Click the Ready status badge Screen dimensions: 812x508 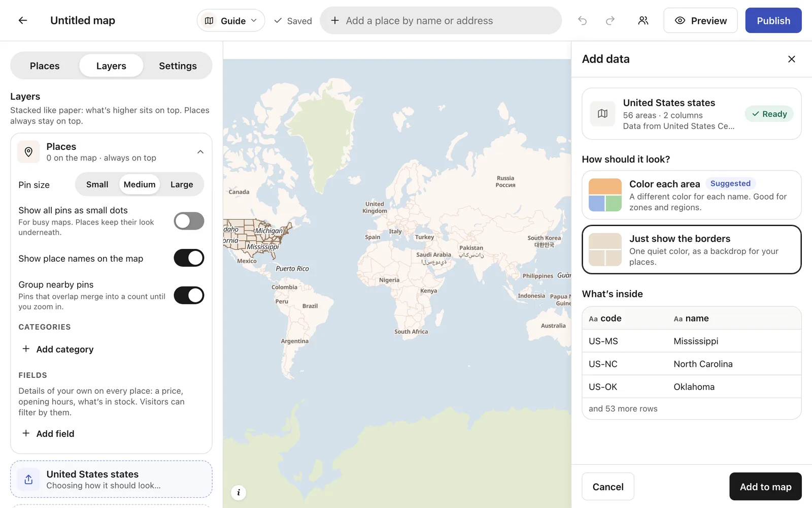(769, 114)
